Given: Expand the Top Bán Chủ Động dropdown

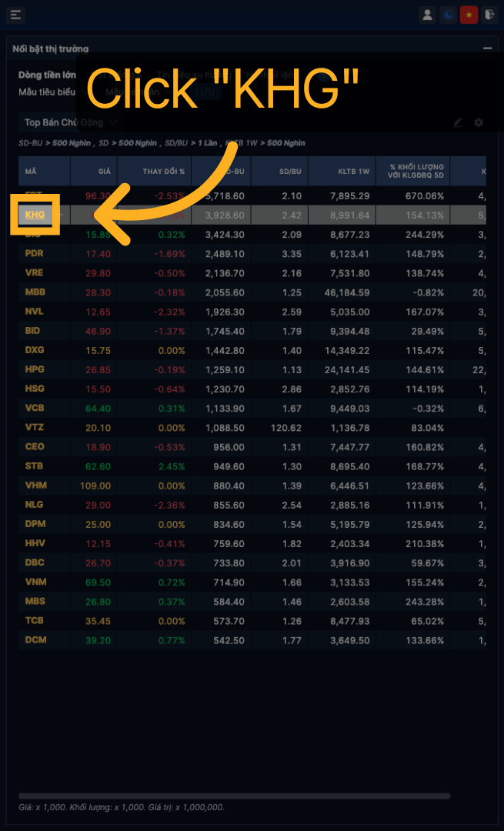Looking at the screenshot, I should pyautogui.click(x=70, y=122).
